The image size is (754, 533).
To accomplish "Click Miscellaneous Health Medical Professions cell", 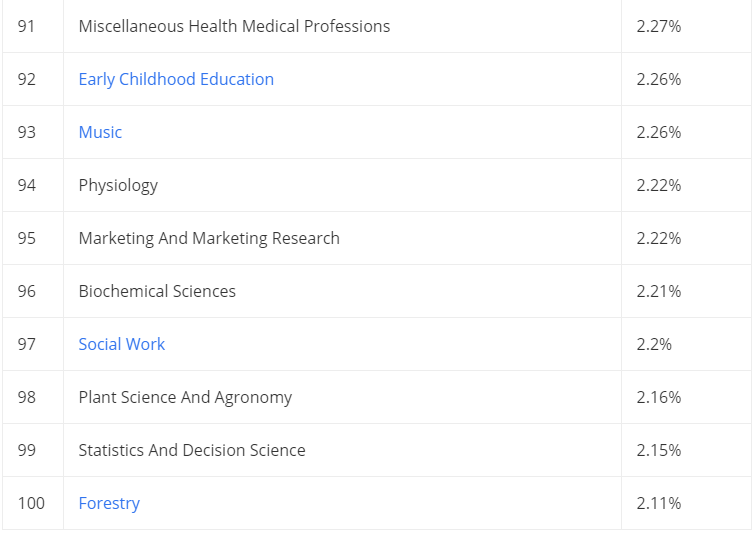I will point(342,26).
